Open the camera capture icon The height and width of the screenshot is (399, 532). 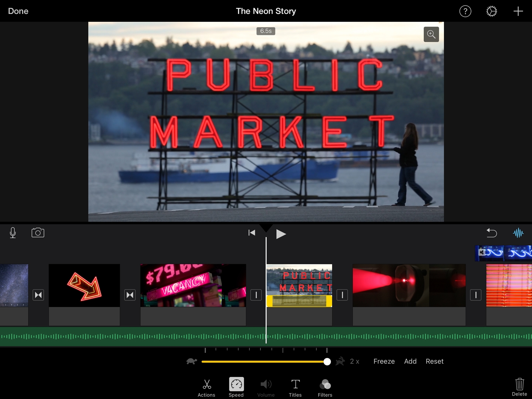(x=38, y=232)
